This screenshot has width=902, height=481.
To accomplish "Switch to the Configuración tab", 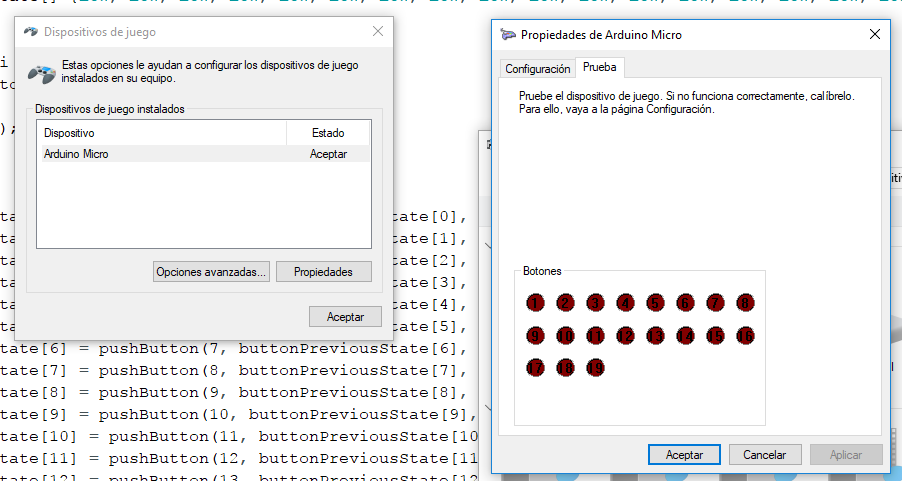I will [x=537, y=68].
